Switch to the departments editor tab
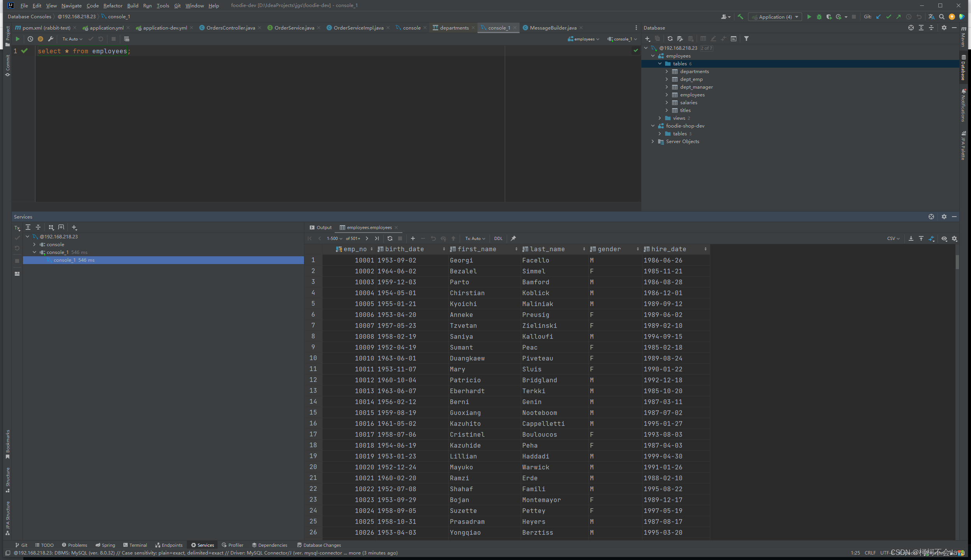The width and height of the screenshot is (971, 560). pos(454,28)
